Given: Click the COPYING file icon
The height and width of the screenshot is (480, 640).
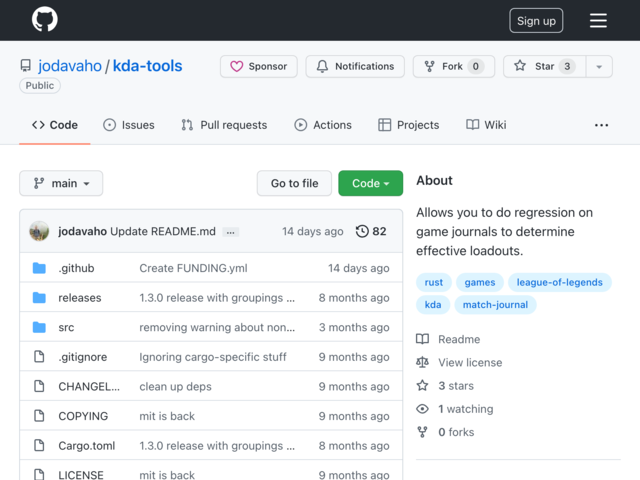Looking at the screenshot, I should click(x=39, y=416).
